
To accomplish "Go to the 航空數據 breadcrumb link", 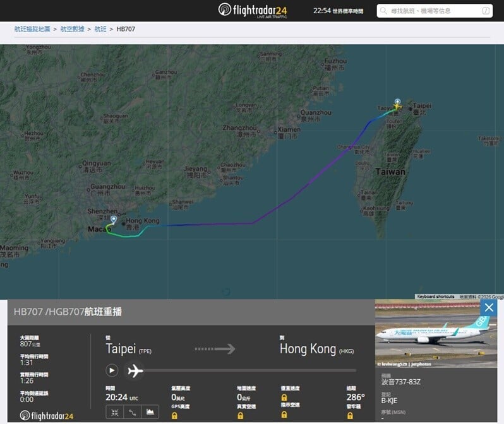I will (73, 29).
